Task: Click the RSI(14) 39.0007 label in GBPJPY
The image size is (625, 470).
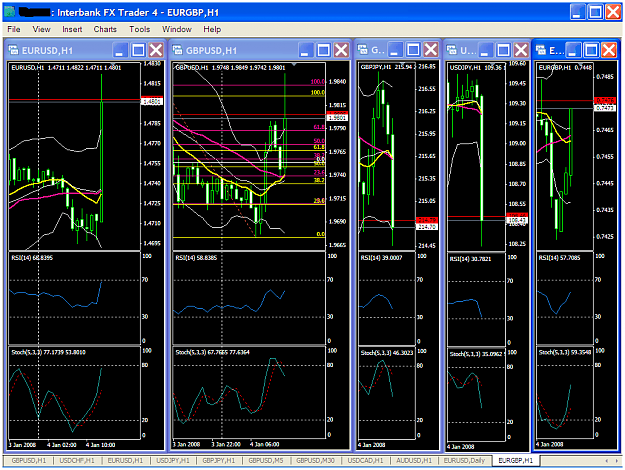Action: click(x=381, y=258)
